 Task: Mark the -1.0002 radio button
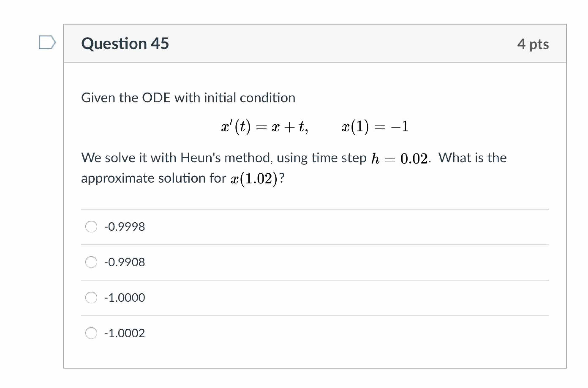pyautogui.click(x=91, y=333)
